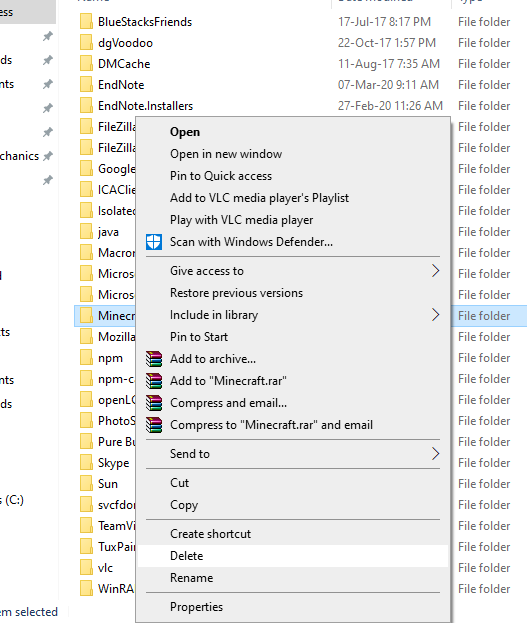The height and width of the screenshot is (623, 527).
Task: Expand the Send to submenu arrow
Action: [436, 454]
